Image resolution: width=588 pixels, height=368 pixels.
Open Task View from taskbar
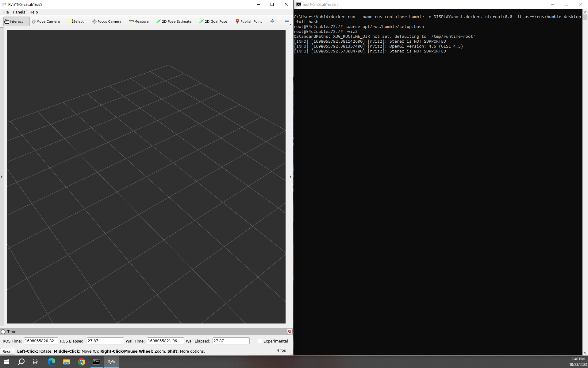point(36,362)
